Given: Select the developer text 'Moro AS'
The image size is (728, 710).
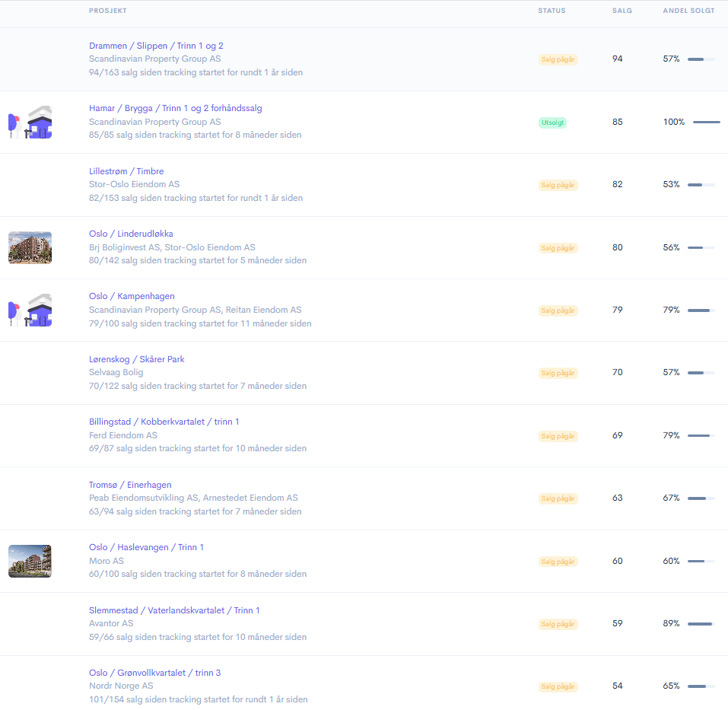Looking at the screenshot, I should (106, 561).
